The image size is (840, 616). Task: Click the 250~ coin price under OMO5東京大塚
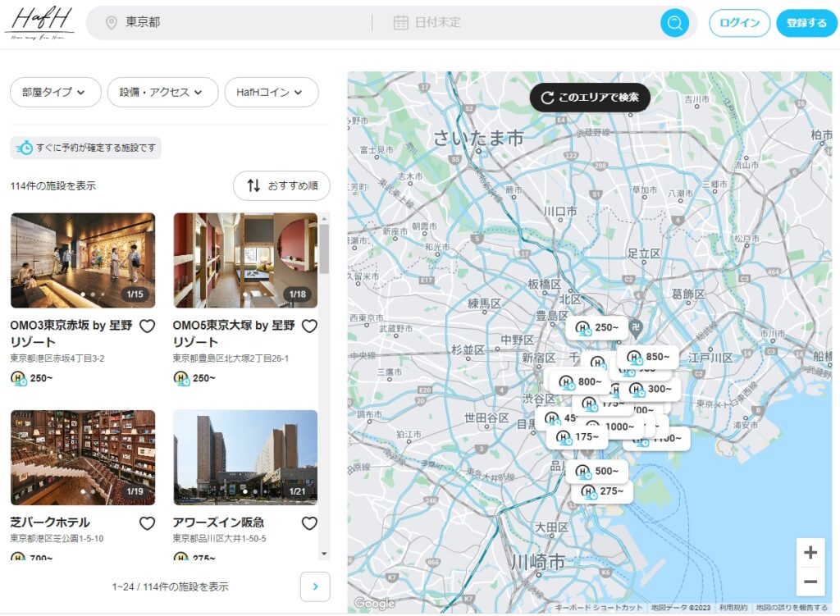click(x=194, y=378)
